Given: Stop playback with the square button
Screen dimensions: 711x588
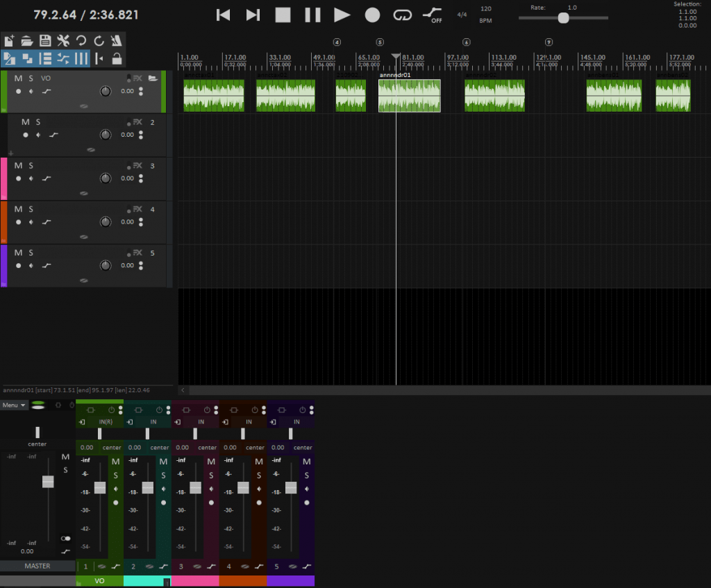Looking at the screenshot, I should pyautogui.click(x=283, y=15).
